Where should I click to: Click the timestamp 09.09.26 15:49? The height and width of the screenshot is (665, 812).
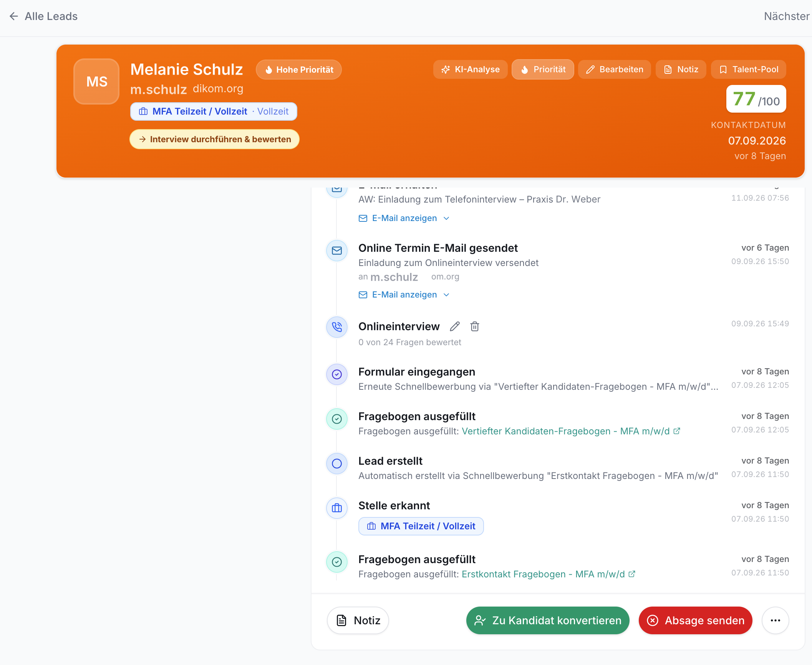[x=760, y=324]
